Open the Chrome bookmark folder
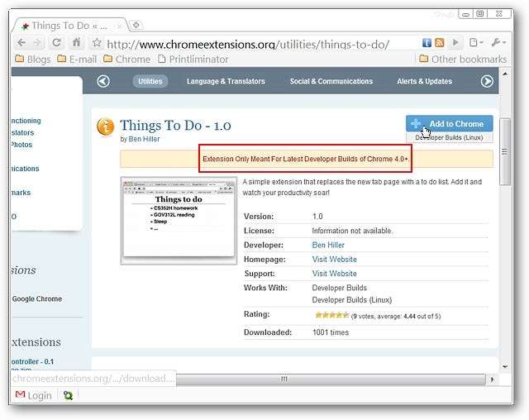Viewport: 529px width, 420px height. (x=126, y=60)
